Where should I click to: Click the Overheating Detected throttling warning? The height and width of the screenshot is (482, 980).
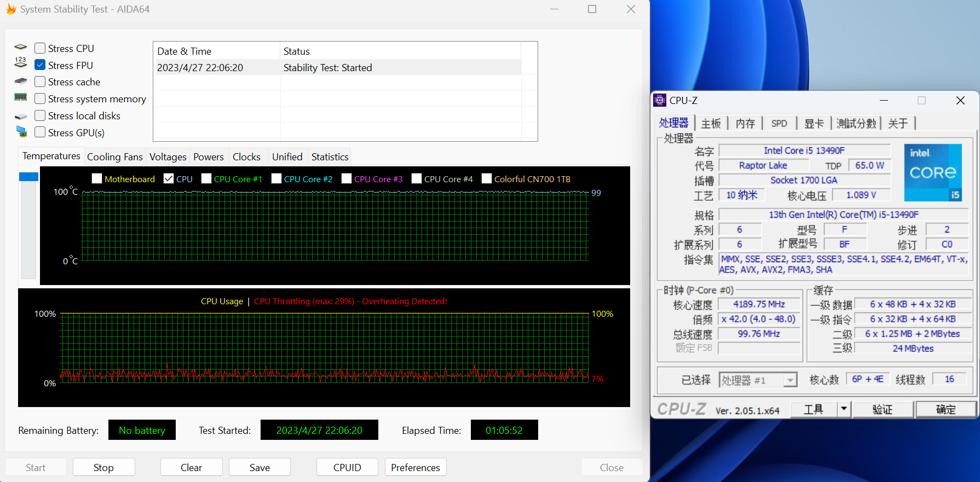(350, 301)
